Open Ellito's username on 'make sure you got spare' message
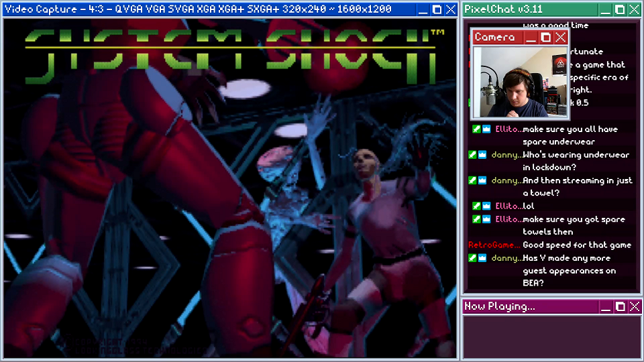 click(508, 219)
